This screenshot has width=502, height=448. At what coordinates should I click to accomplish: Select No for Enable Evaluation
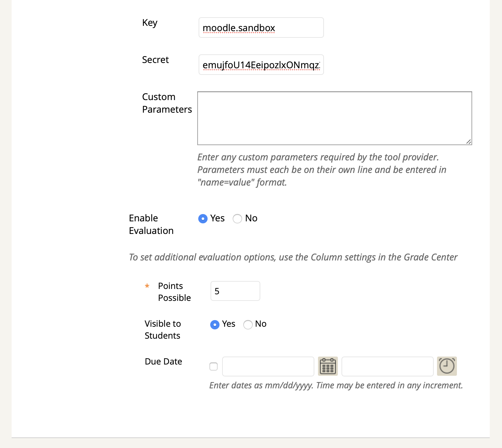tap(237, 219)
